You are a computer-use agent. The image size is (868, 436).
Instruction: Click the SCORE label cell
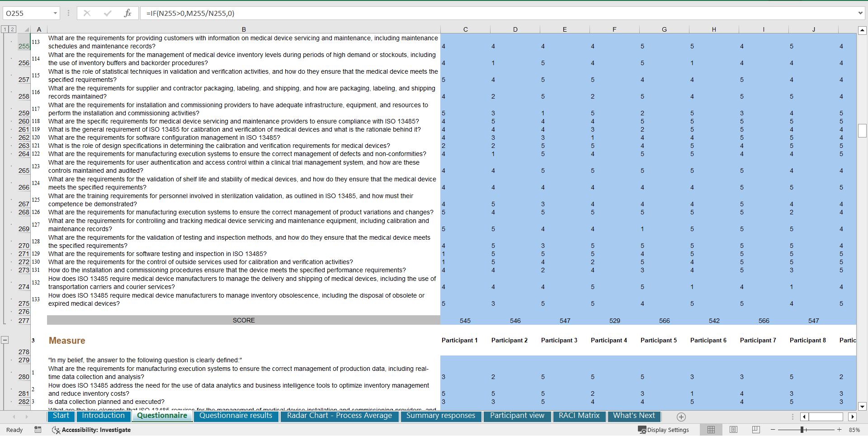[244, 320]
